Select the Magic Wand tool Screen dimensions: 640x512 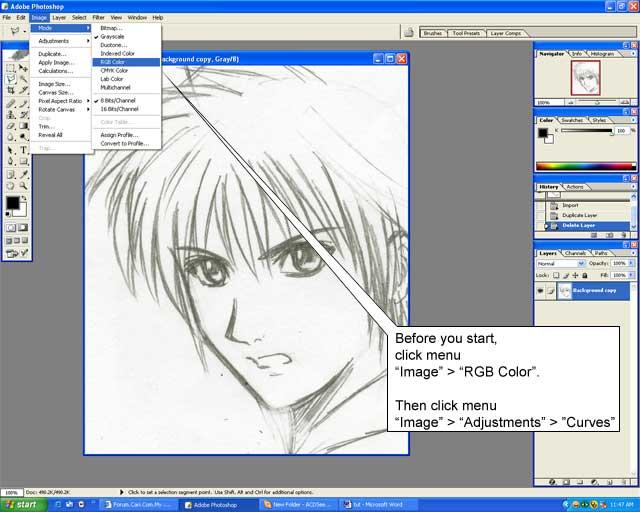[23, 79]
